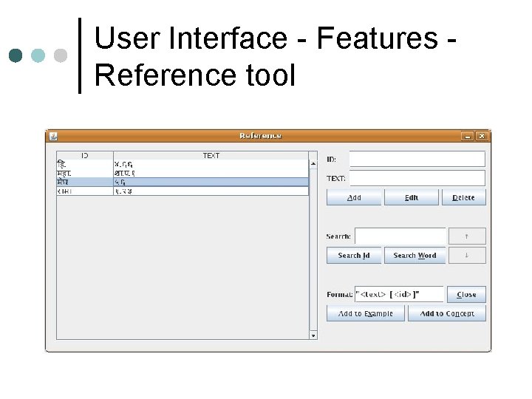532x399 pixels.
Task: Click into the Format text field
Action: (x=399, y=294)
